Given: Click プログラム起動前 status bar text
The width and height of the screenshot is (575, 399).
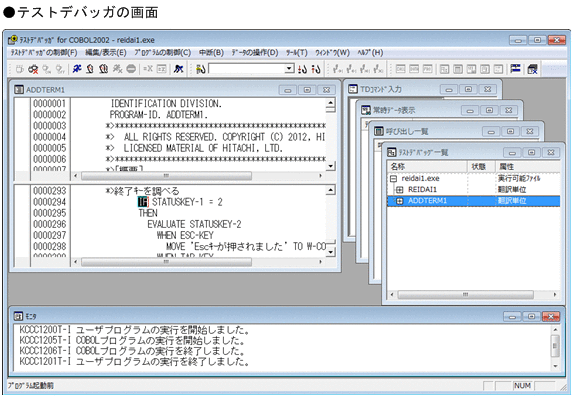Looking at the screenshot, I should coord(31,385).
